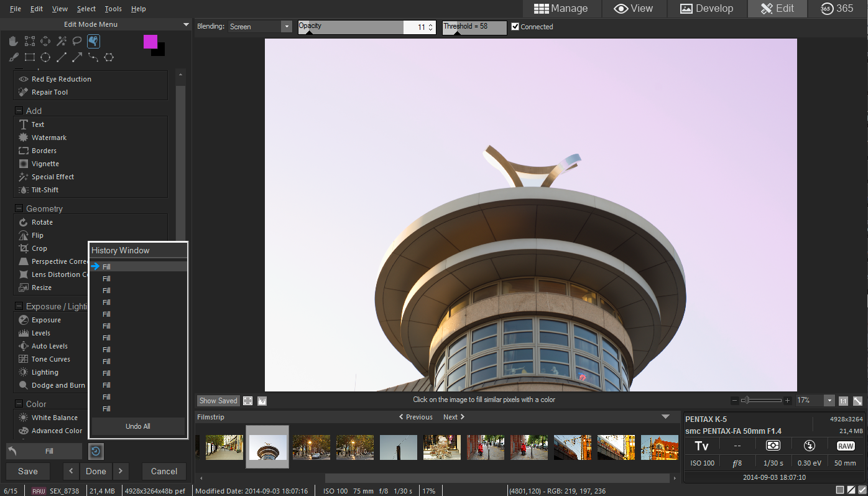Collapse the Geometry group
The width and height of the screenshot is (868, 496).
tap(19, 208)
